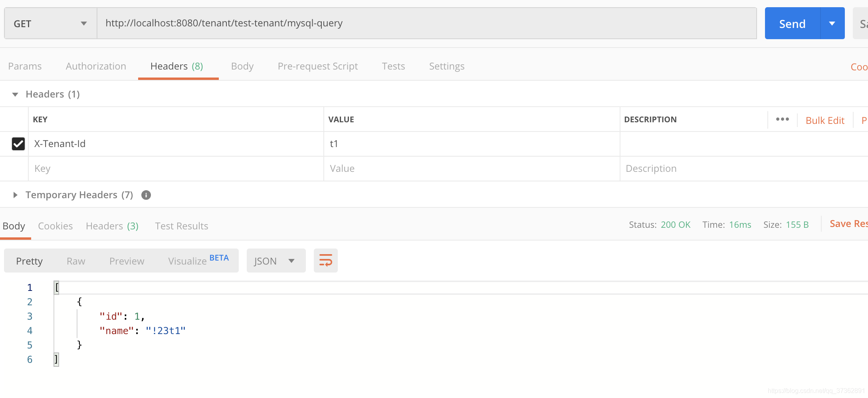Select the response Body tab
Image resolution: width=868 pixels, height=398 pixels.
14,226
